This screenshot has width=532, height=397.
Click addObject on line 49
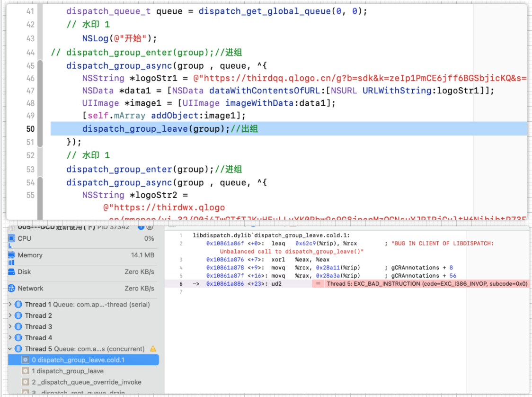175,116
